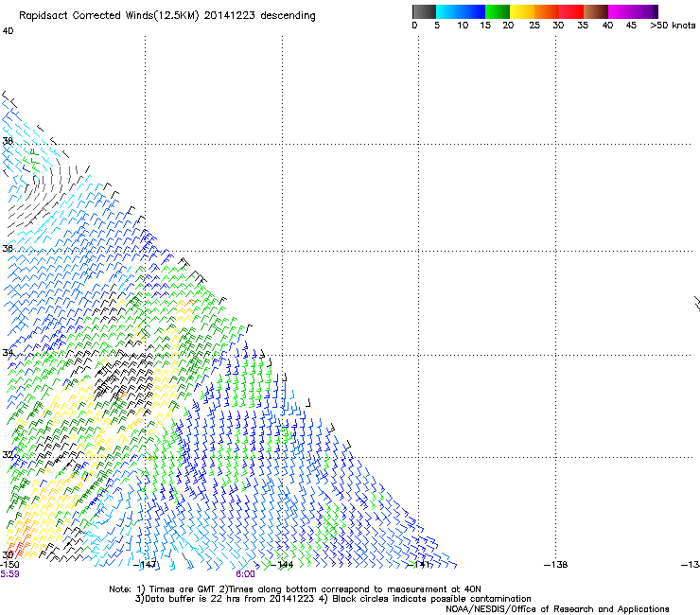This screenshot has height=615, width=700.
Task: Click the gray 0-5 knots color segment
Action: click(x=424, y=11)
